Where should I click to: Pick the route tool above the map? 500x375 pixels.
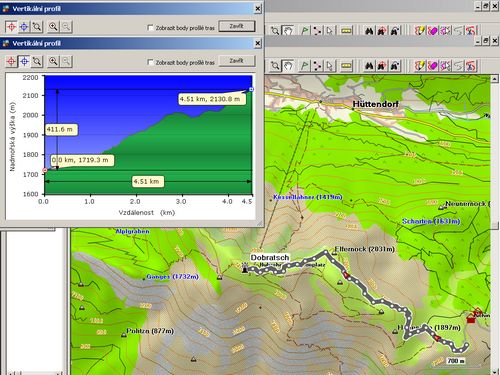pos(317,66)
